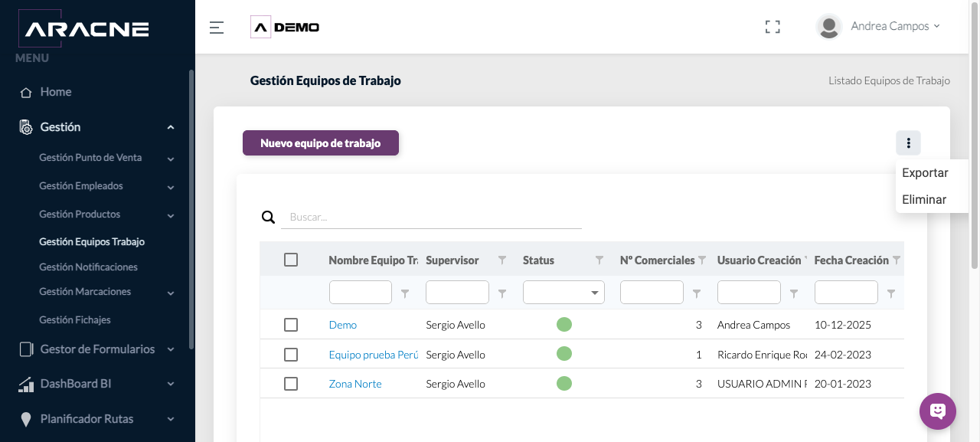Click the DEMO logo in header
This screenshot has width=980, height=442.
pos(285,28)
